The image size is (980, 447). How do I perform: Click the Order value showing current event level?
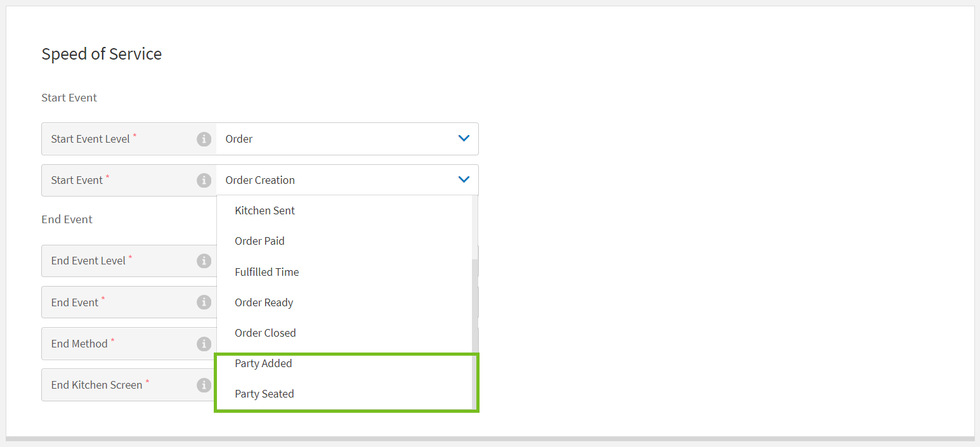click(x=239, y=138)
